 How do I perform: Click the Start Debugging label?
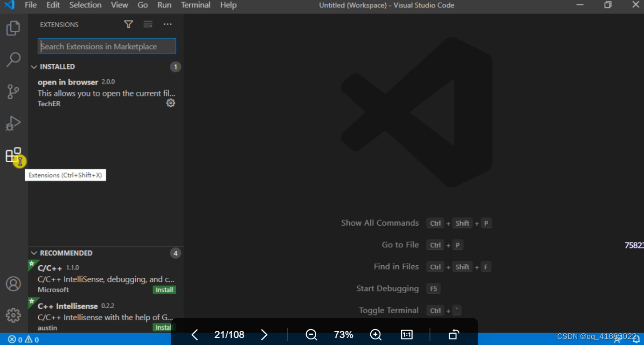pyautogui.click(x=388, y=289)
